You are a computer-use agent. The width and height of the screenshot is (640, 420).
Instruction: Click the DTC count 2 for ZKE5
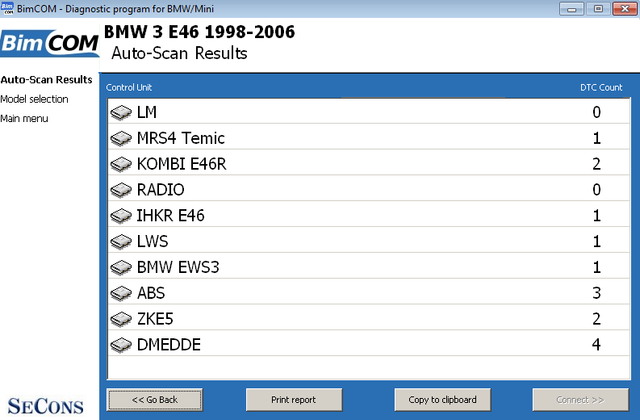(x=596, y=319)
